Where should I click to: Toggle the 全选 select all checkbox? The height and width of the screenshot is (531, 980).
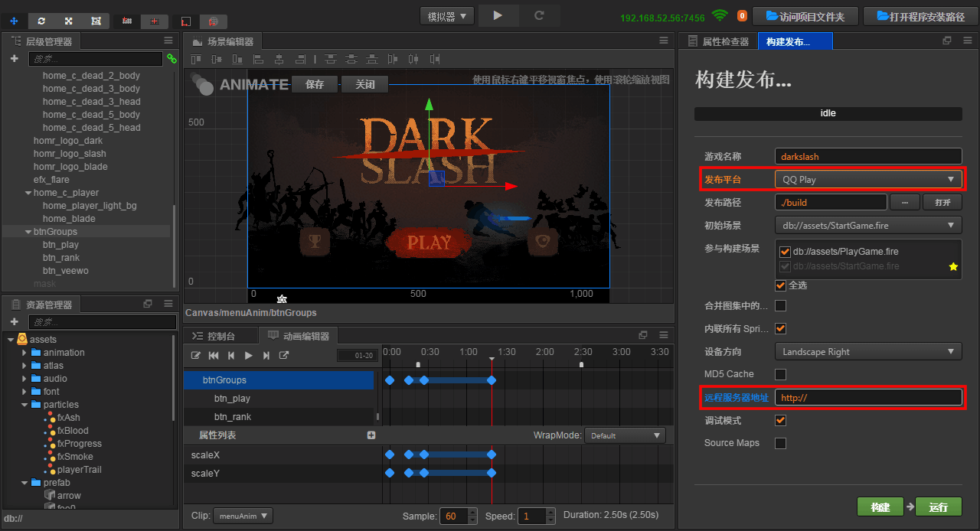pos(780,285)
